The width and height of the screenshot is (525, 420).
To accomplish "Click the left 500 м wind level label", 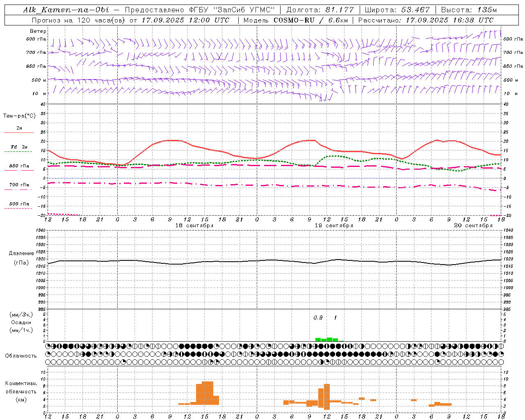I will point(39,80).
